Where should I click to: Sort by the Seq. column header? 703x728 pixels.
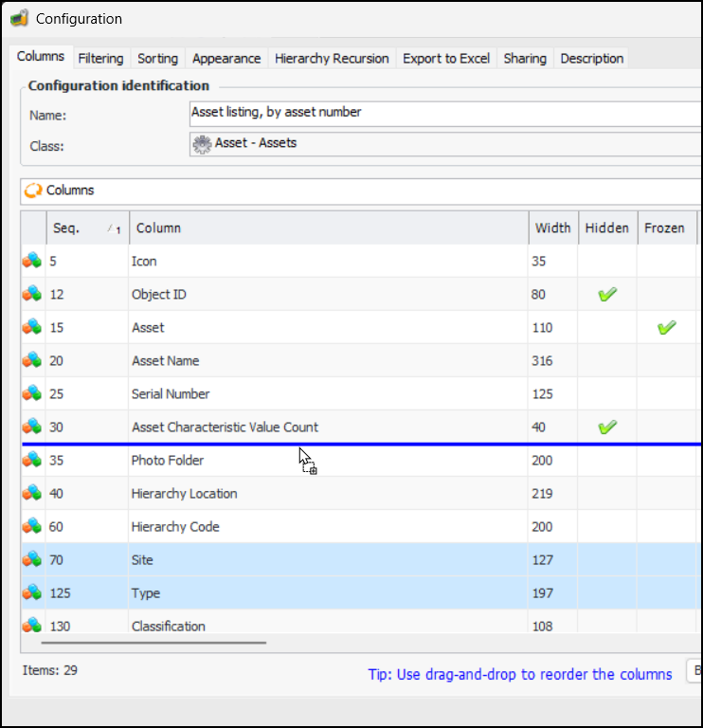85,227
